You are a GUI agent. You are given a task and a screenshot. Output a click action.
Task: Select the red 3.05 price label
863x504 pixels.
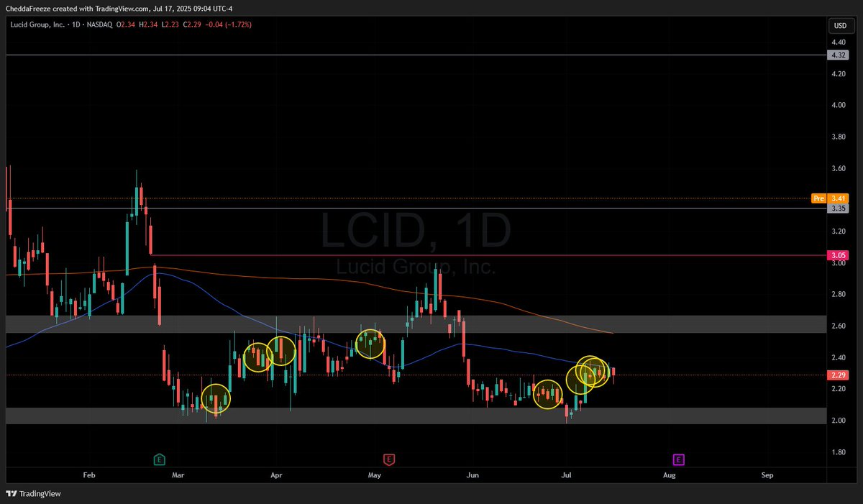click(839, 255)
